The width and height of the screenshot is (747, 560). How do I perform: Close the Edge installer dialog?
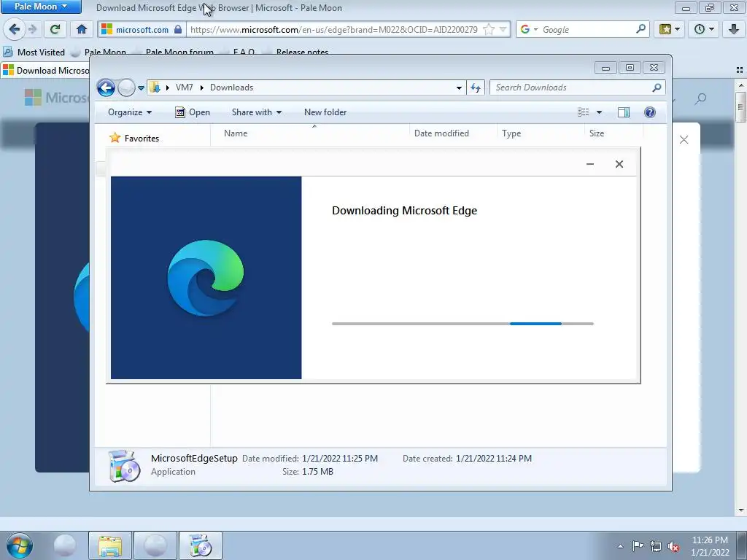619,164
